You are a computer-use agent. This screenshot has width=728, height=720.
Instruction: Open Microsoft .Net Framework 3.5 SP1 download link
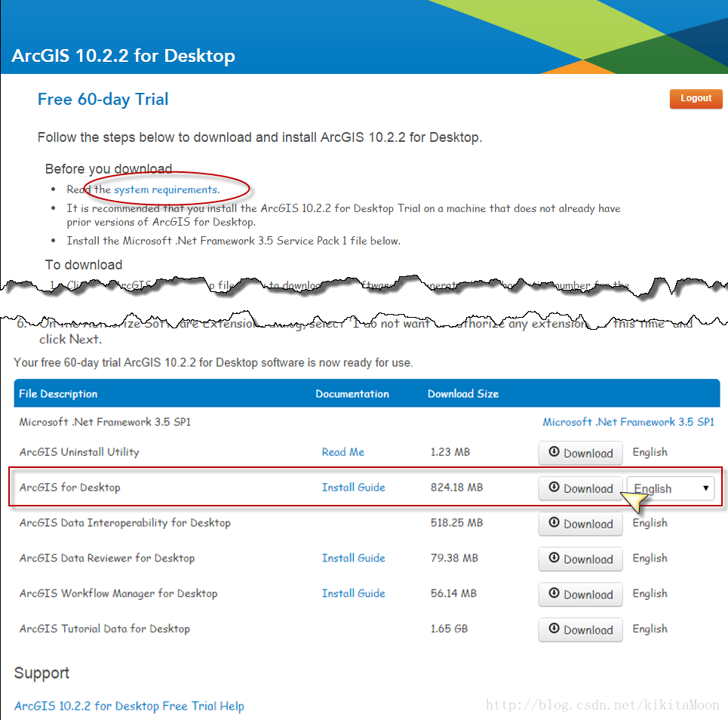tap(628, 422)
